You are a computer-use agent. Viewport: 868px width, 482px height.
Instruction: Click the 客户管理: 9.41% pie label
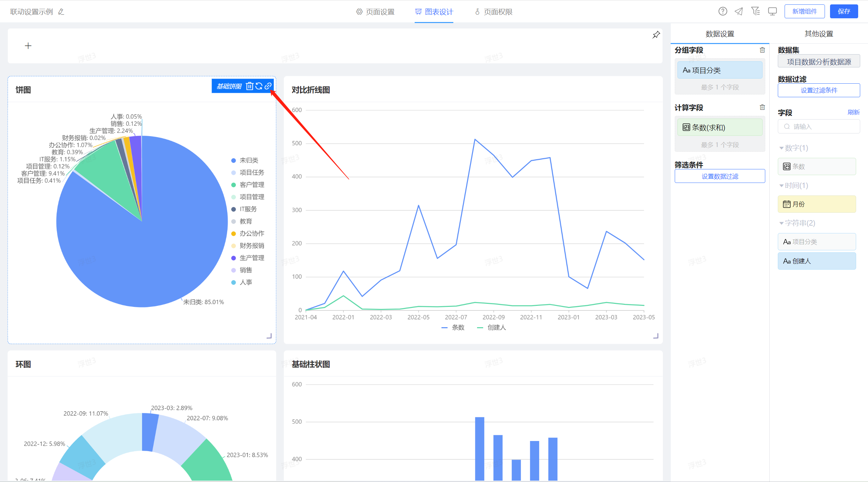(x=43, y=173)
